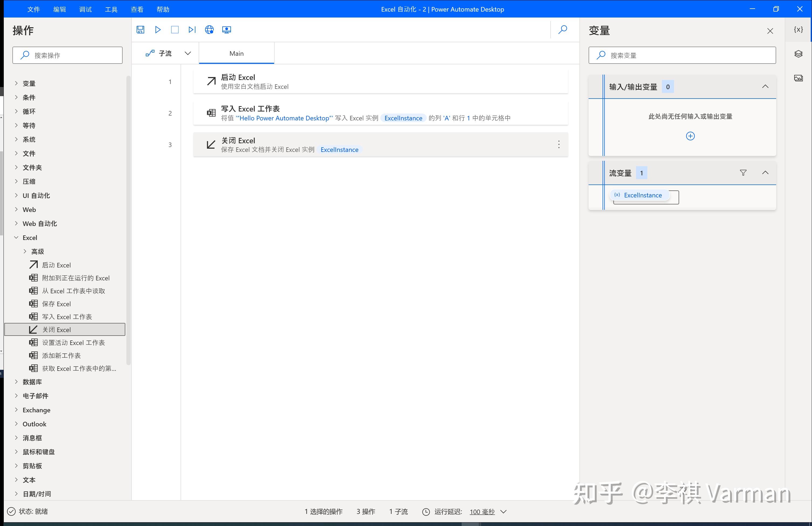Open the images panel icon
The image size is (812, 526).
[x=798, y=78]
